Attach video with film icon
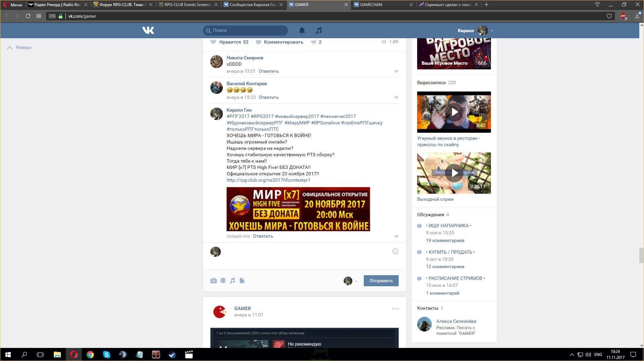This screenshot has width=644, height=361. (223, 281)
